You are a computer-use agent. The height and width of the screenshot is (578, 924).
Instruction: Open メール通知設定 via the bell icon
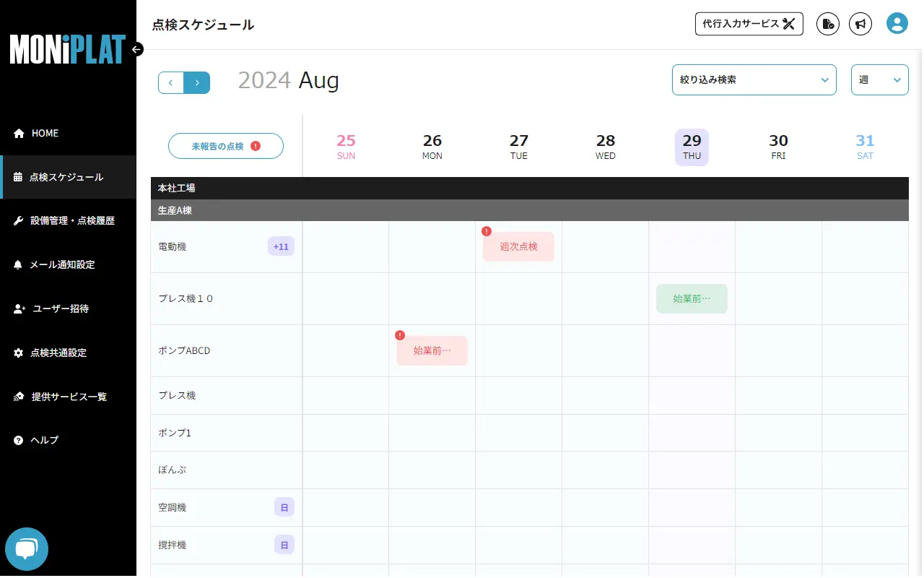click(19, 264)
